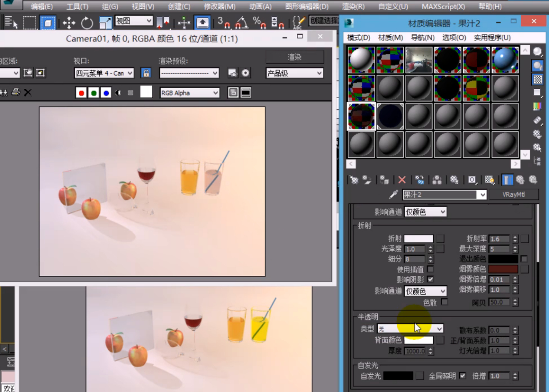Click the dark red 烟雾颜色 swatch
This screenshot has height=392, width=549.
503,269
